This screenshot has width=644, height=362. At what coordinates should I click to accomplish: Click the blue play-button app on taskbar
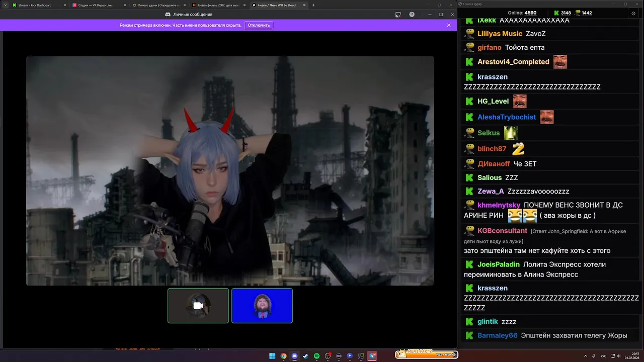350,356
